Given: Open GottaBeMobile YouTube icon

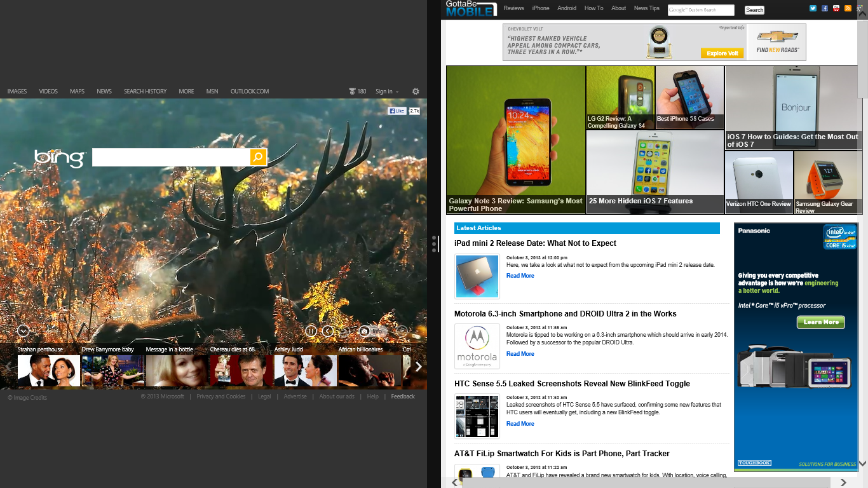Looking at the screenshot, I should 836,8.
